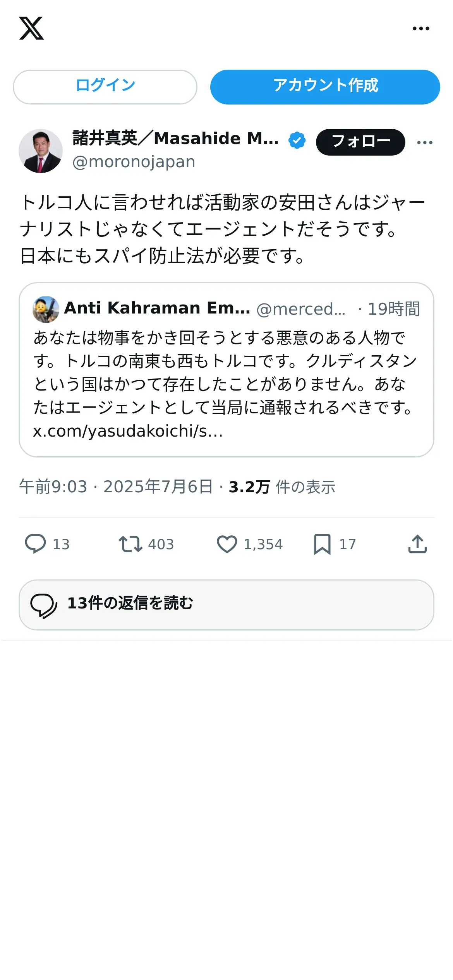Expand 13件の返信を読む replies
Screen dimensions: 453x980
[226, 605]
